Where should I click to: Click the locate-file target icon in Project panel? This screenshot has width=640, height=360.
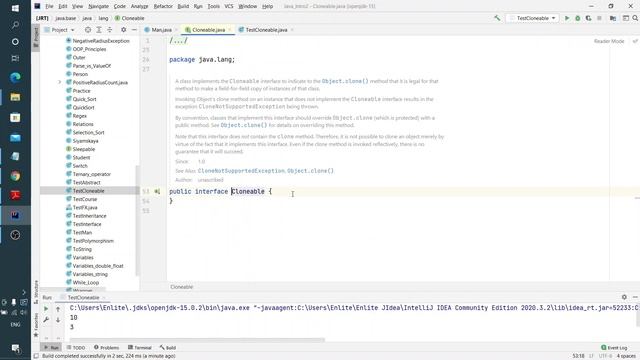click(88, 30)
